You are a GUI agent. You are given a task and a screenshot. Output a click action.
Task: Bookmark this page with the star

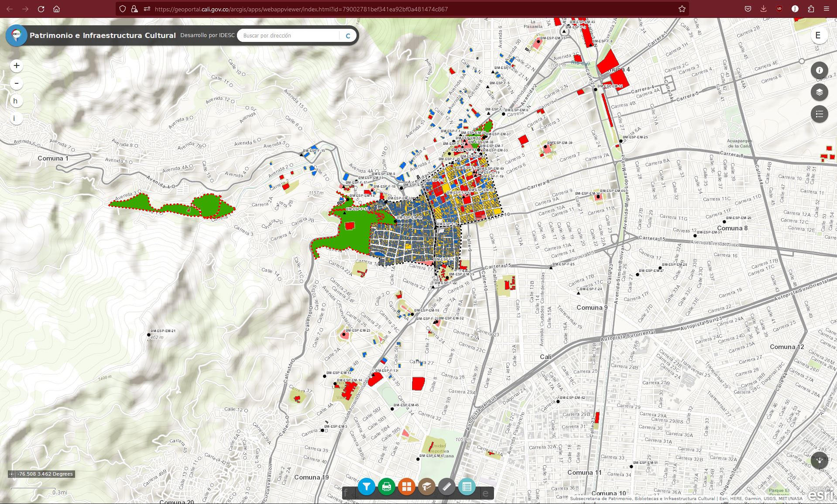coord(682,9)
